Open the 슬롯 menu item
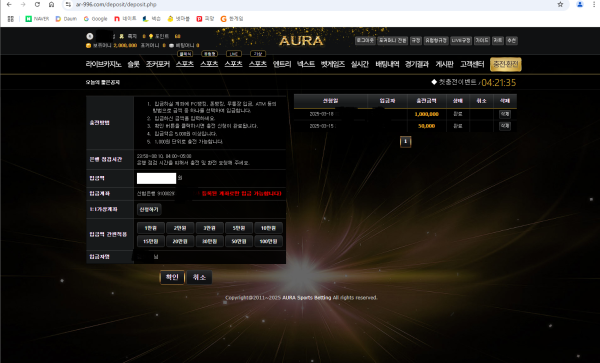 point(134,64)
